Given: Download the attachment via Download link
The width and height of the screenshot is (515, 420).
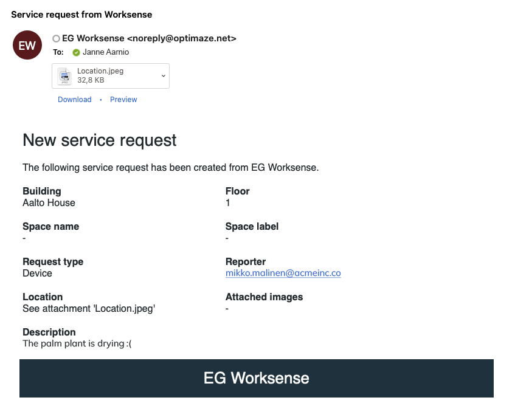Looking at the screenshot, I should tap(74, 100).
